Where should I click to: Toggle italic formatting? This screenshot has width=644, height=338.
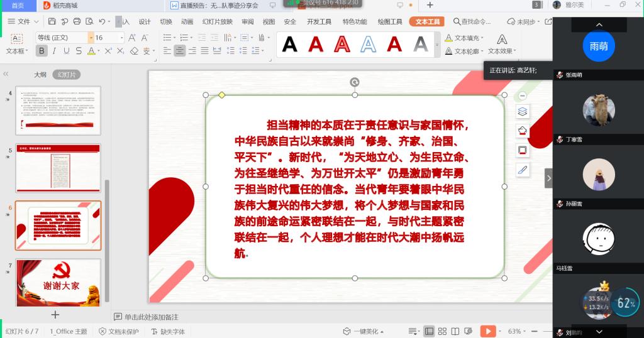point(54,51)
